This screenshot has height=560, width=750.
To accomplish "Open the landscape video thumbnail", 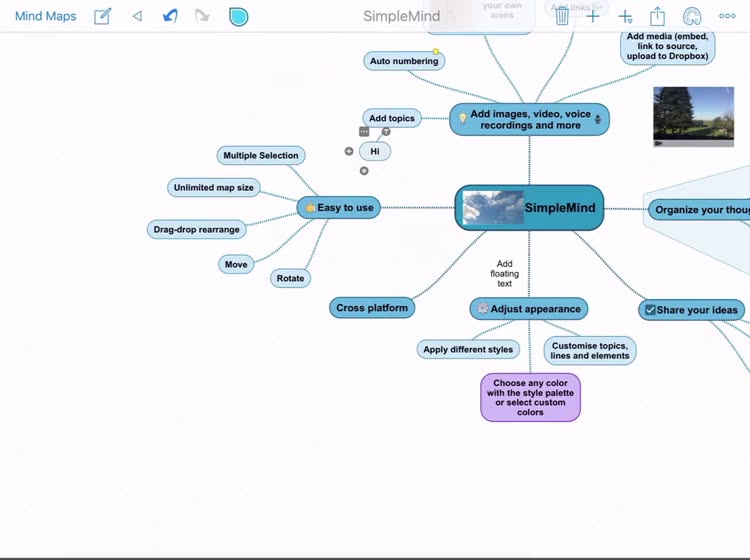I will (694, 117).
